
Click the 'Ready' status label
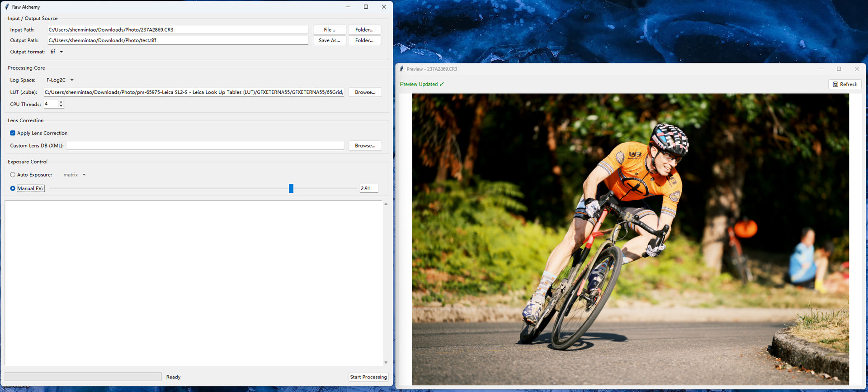point(173,377)
